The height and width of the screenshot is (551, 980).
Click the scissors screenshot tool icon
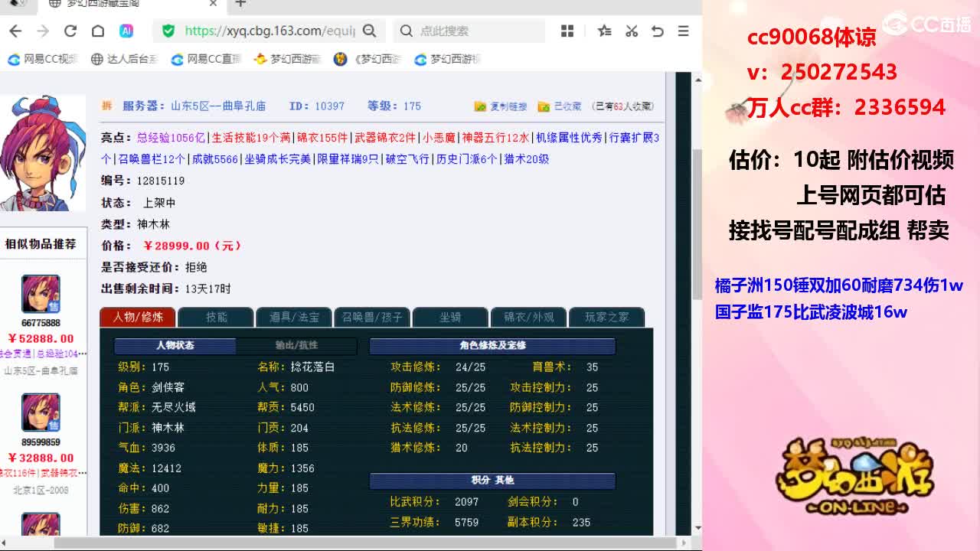click(x=632, y=31)
